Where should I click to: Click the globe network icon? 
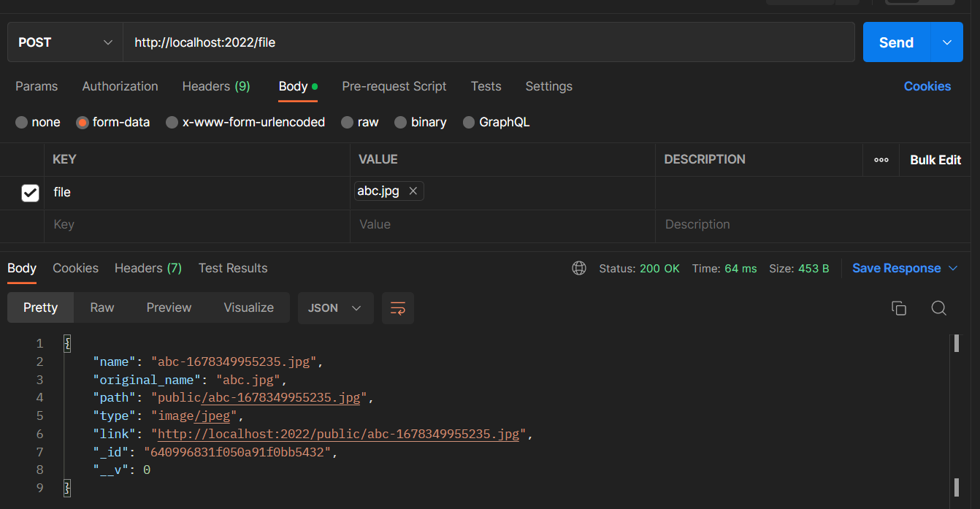tap(579, 268)
